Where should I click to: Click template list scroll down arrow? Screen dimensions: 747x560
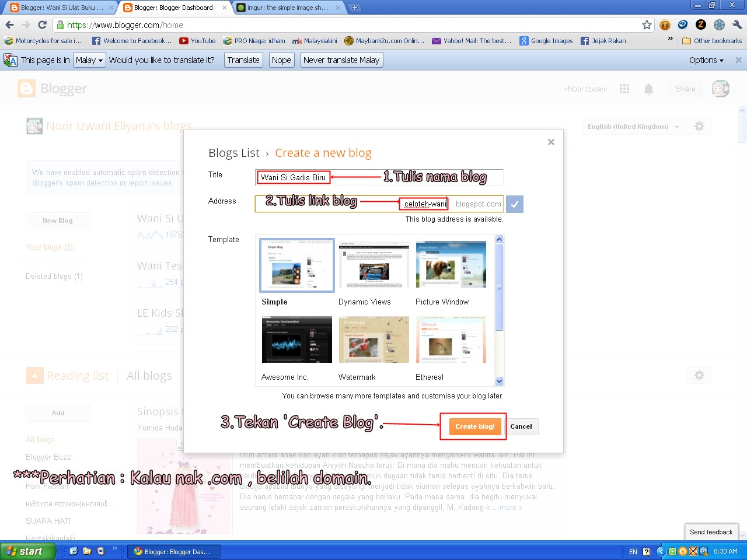pos(499,381)
